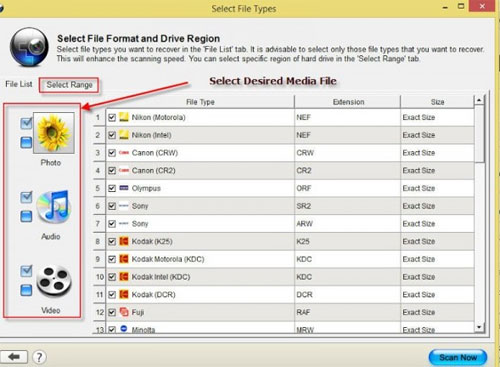Uncheck Nikon (Motorola) NEF file type
500x367 pixels.
pos(112,117)
